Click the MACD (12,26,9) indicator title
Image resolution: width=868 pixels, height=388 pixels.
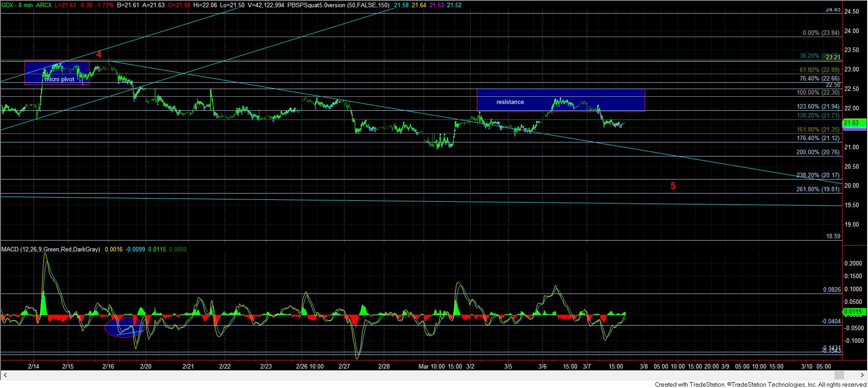pos(51,249)
